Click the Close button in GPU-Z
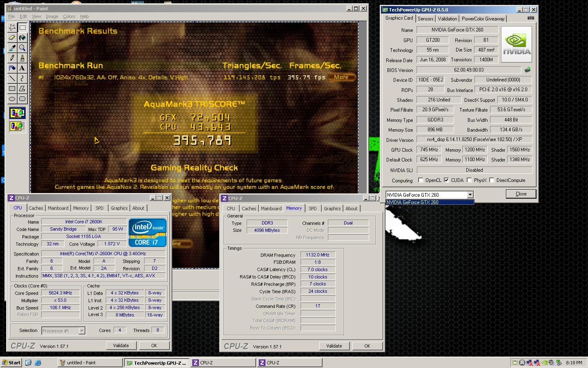This screenshot has height=368, width=588. coord(521,194)
